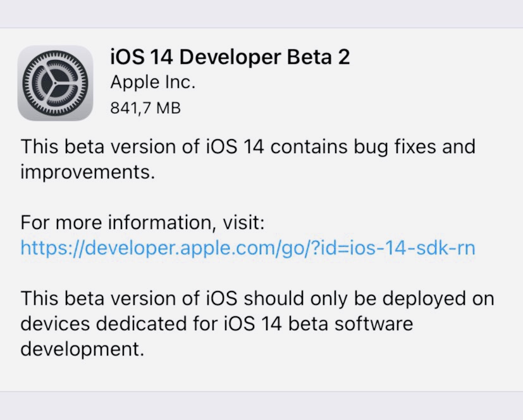The image size is (523, 420).
Task: Click the "iOS 14 Developer Beta 2" title
Action: click(230, 57)
